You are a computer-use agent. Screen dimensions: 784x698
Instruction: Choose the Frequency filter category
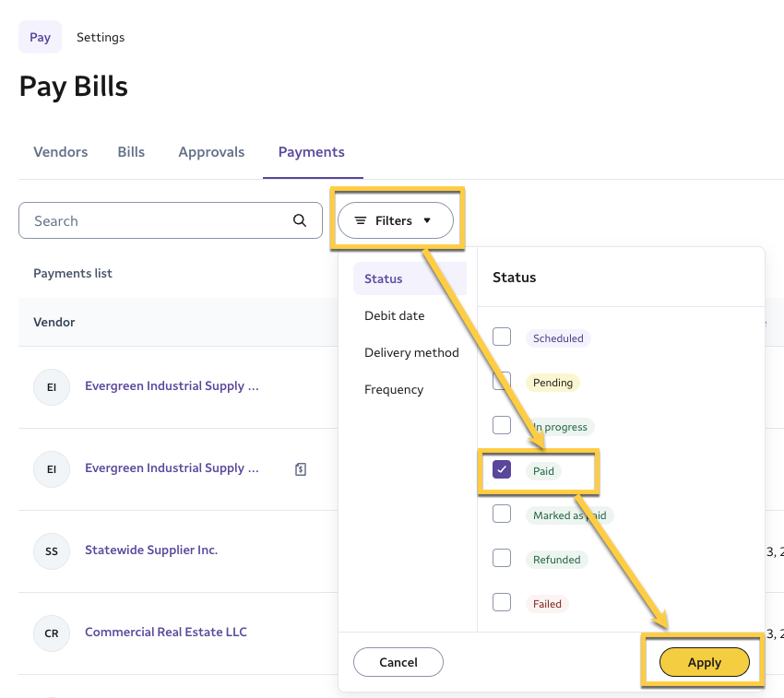click(394, 389)
